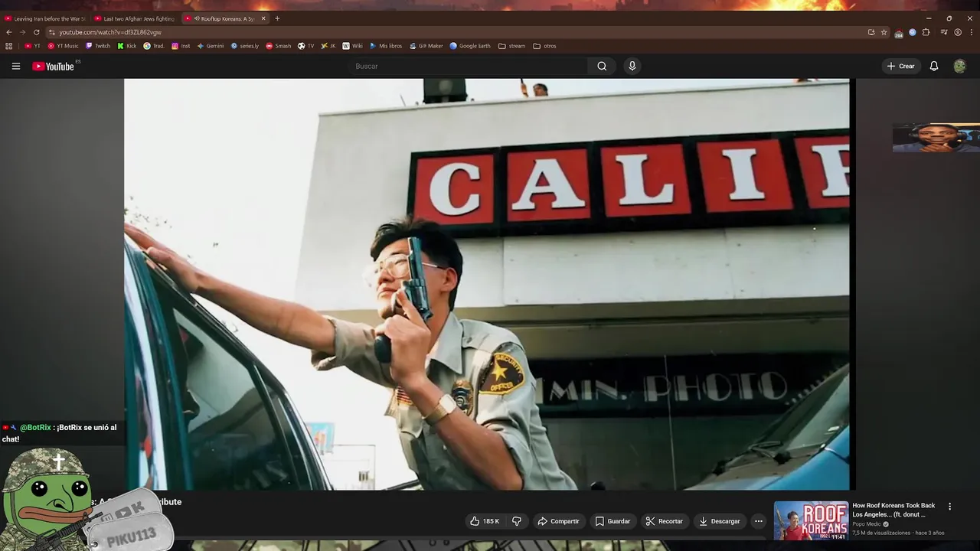
Task: Open the apps grid in bookmarks bar
Action: click(x=9, y=46)
